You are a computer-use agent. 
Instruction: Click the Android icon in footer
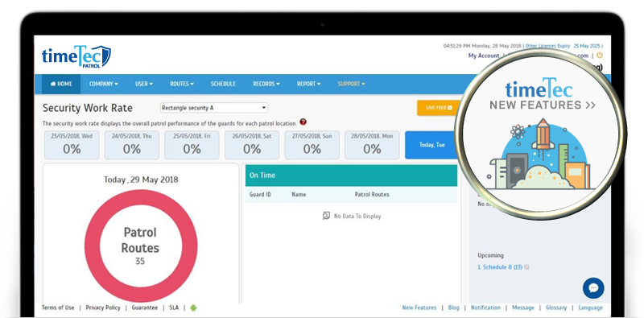(193, 308)
